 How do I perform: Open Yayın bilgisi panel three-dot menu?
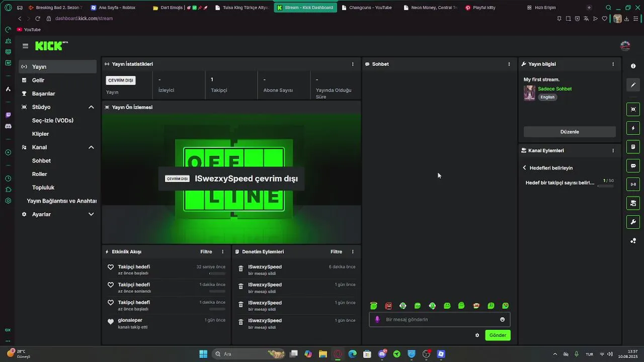613,64
